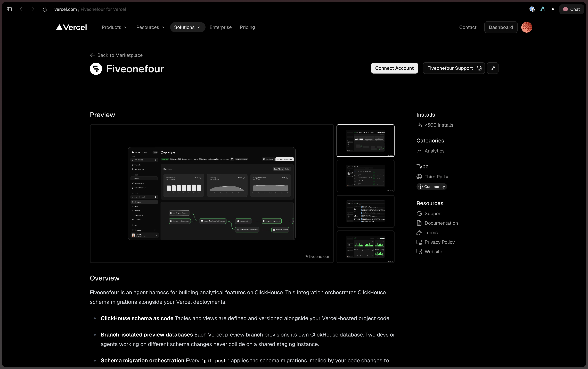Click the Community info badge
Screen dimensions: 588x369
pos(432,187)
